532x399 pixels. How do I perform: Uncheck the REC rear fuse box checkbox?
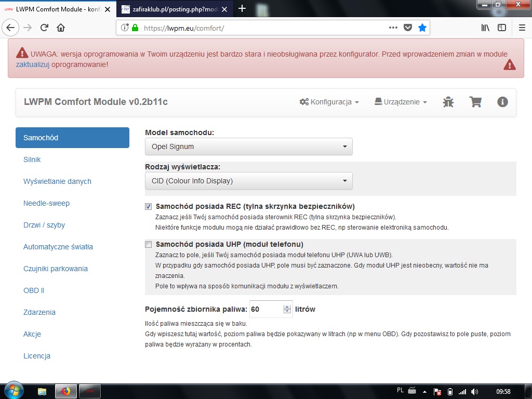click(x=149, y=207)
